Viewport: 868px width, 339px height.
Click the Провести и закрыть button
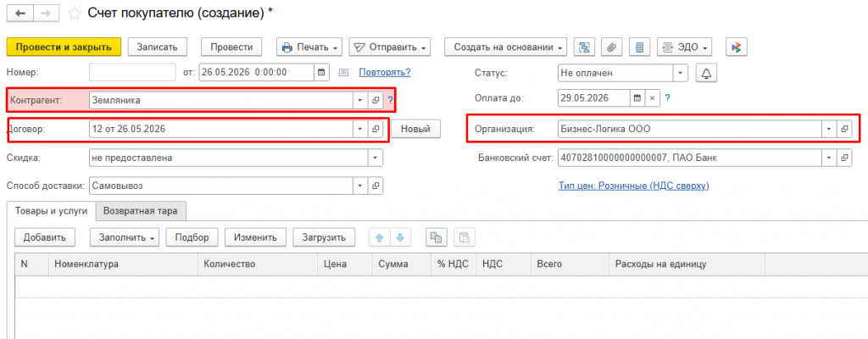tap(64, 47)
